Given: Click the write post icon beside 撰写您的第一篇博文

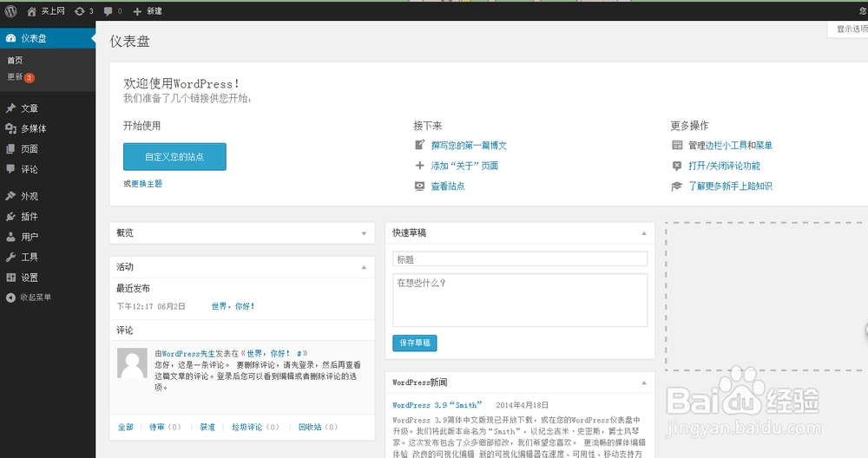Looking at the screenshot, I should tap(419, 145).
